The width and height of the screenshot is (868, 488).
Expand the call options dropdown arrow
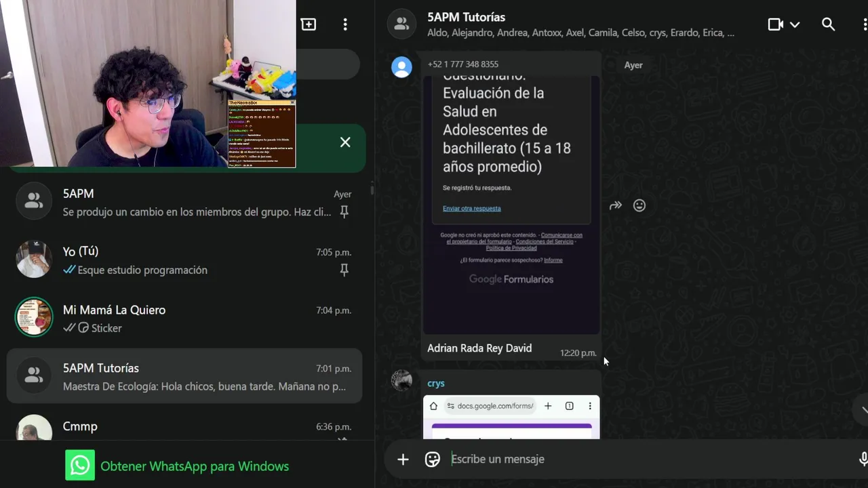pyautogui.click(x=795, y=25)
